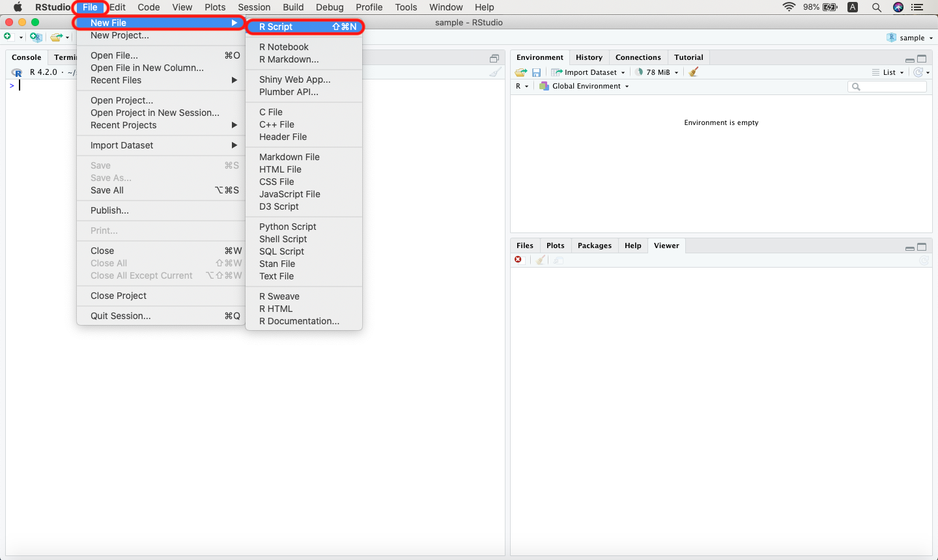Image resolution: width=938 pixels, height=560 pixels.
Task: Open the sample project dropdown
Action: point(910,38)
